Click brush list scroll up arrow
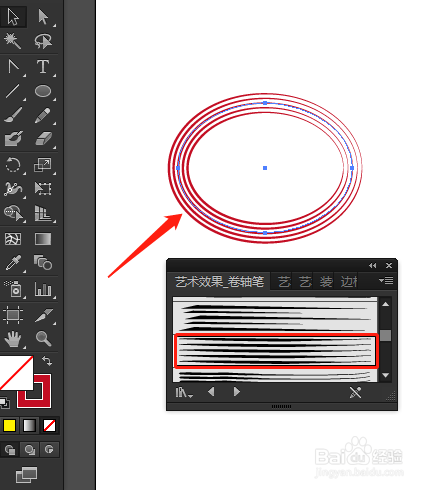Image resolution: width=432 pixels, height=490 pixels. point(386,304)
